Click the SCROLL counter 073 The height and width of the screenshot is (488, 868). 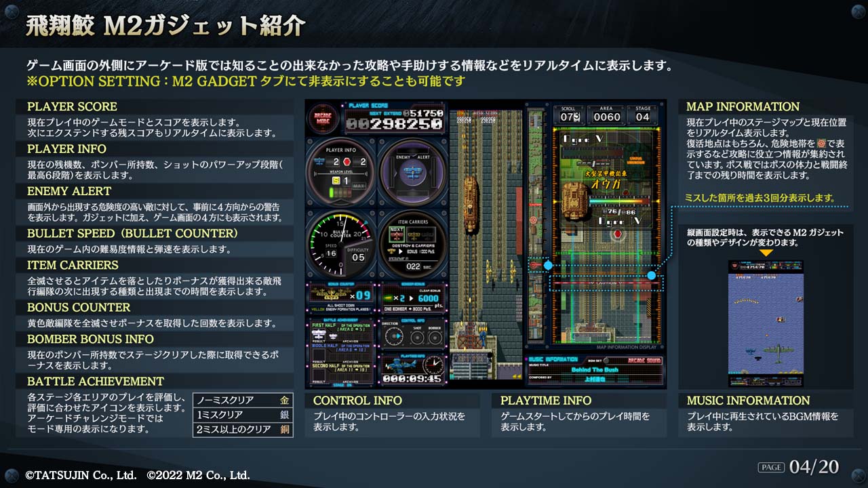pos(570,117)
